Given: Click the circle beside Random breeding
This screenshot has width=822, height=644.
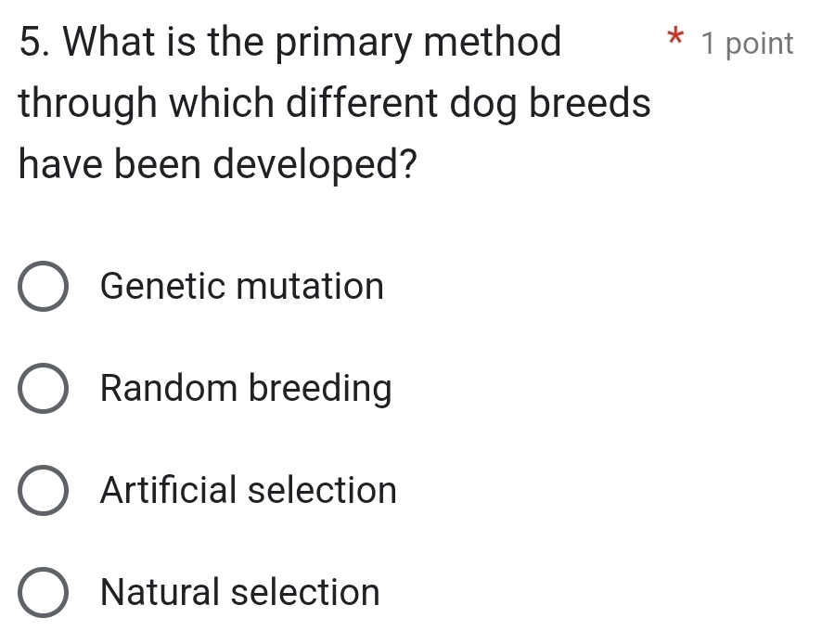Looking at the screenshot, I should [41, 390].
